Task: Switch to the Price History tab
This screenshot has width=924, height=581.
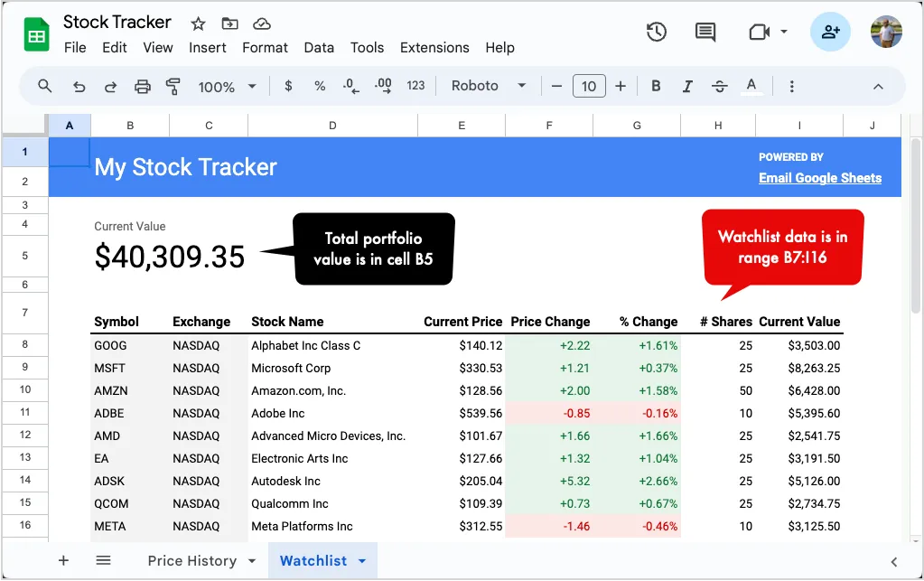Action: [192, 560]
